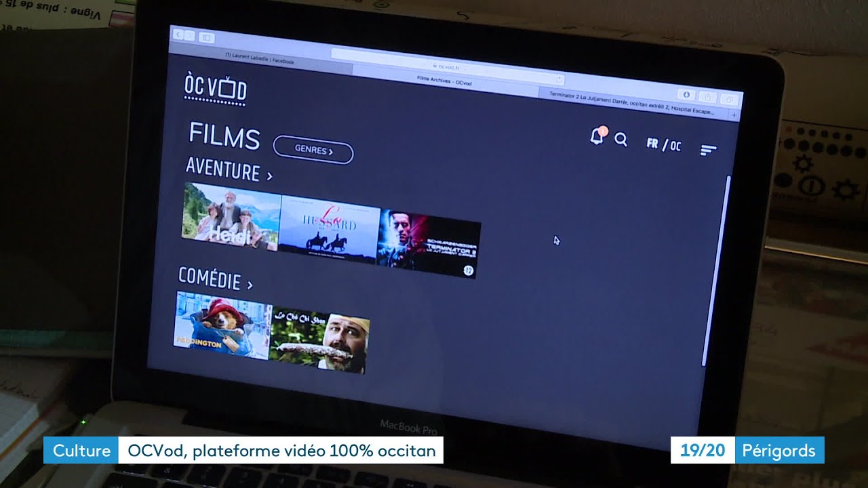Reload the page from the address bar

559,79
